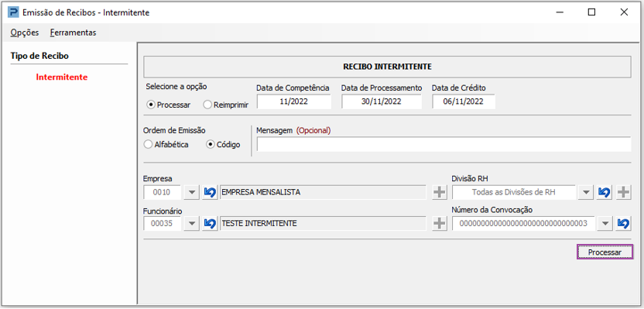Choose Alfabética emission order
Screen dimensions: 644x309
pyautogui.click(x=147, y=145)
